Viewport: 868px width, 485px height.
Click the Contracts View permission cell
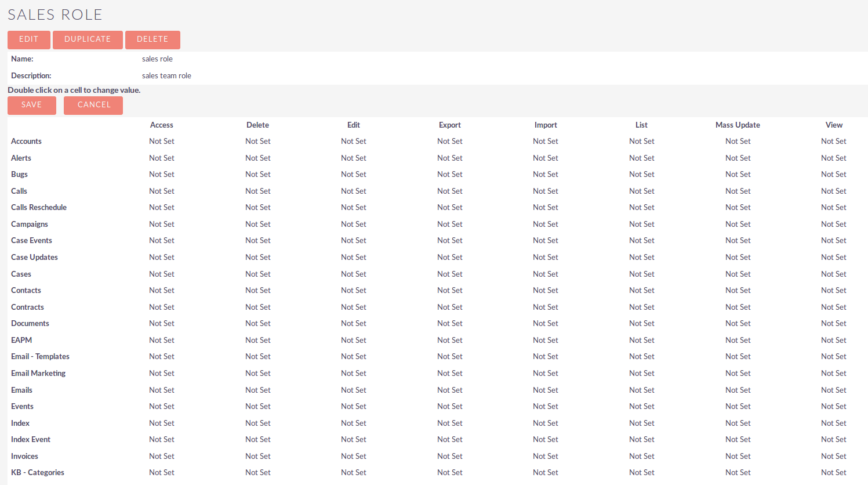[x=833, y=307]
